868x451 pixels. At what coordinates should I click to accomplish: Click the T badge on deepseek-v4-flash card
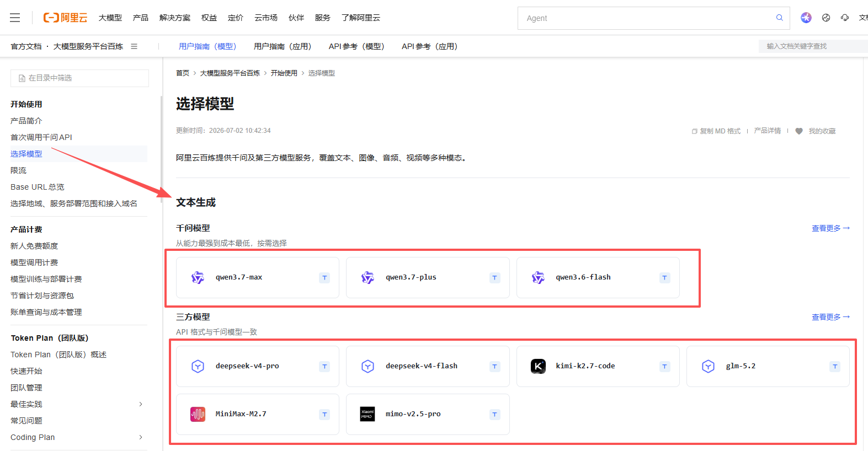[494, 367]
